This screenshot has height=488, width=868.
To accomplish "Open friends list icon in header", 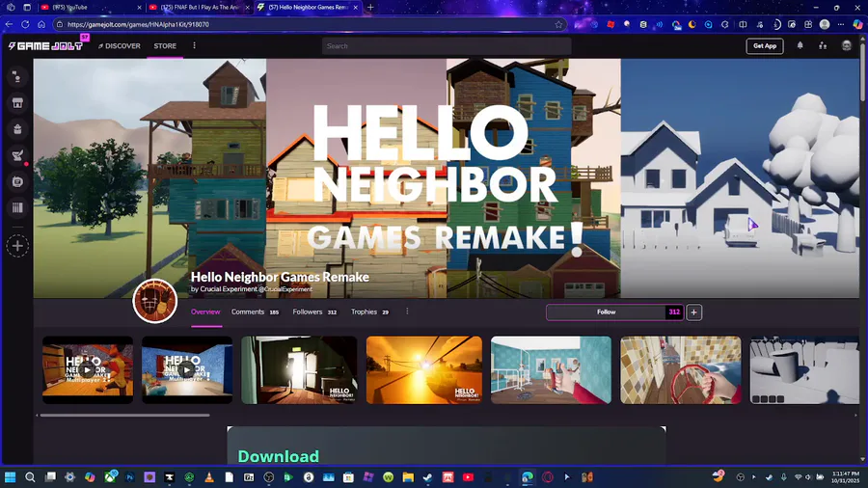I will tap(823, 46).
